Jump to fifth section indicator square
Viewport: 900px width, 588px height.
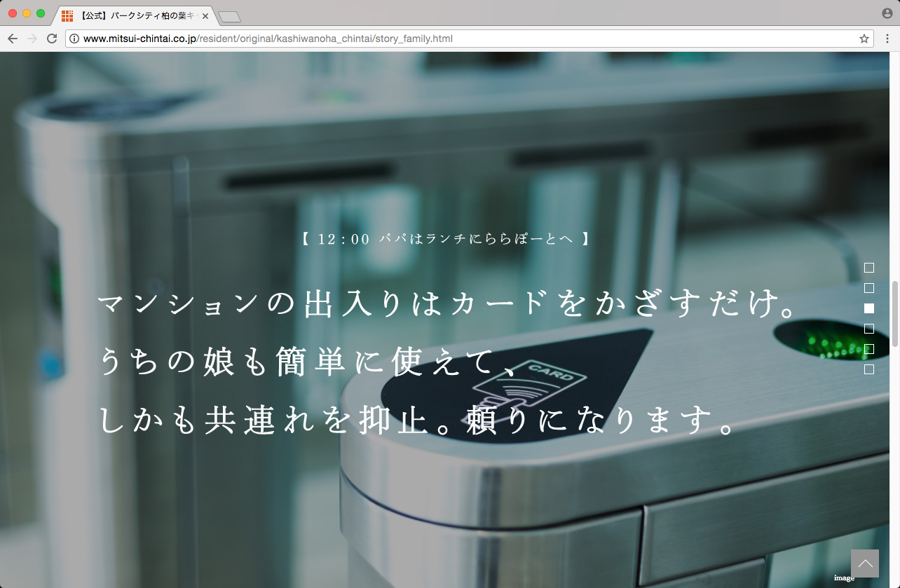(869, 349)
